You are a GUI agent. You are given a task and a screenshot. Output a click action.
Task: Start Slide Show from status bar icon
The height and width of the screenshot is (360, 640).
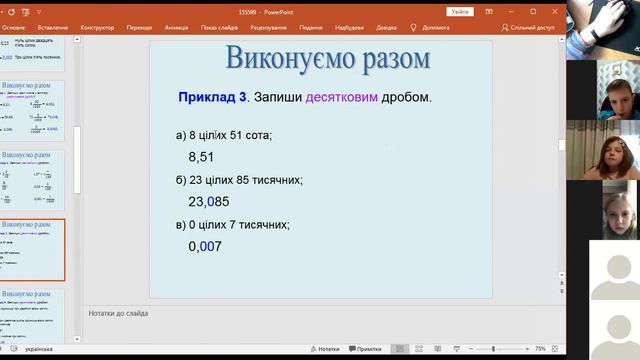coord(457,349)
